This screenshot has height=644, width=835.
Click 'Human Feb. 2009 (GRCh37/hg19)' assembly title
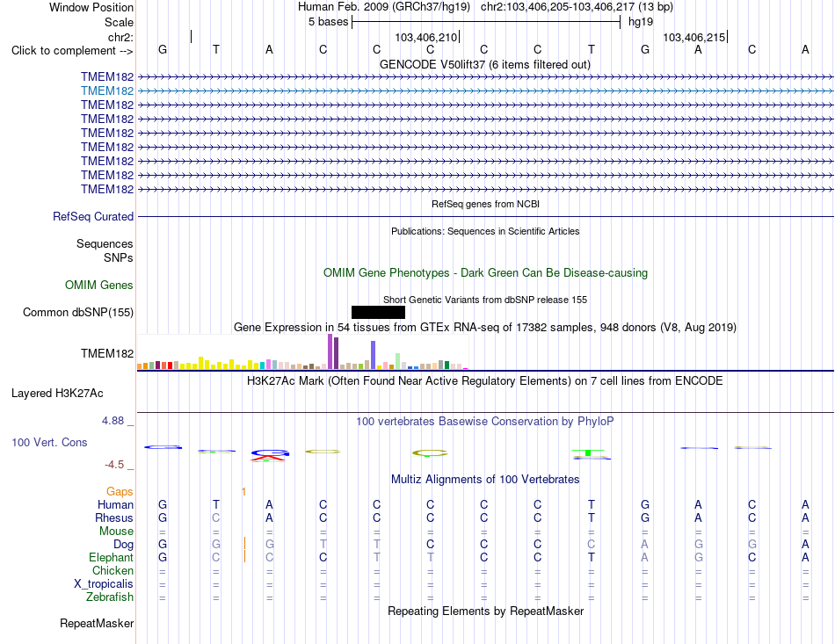point(384,7)
